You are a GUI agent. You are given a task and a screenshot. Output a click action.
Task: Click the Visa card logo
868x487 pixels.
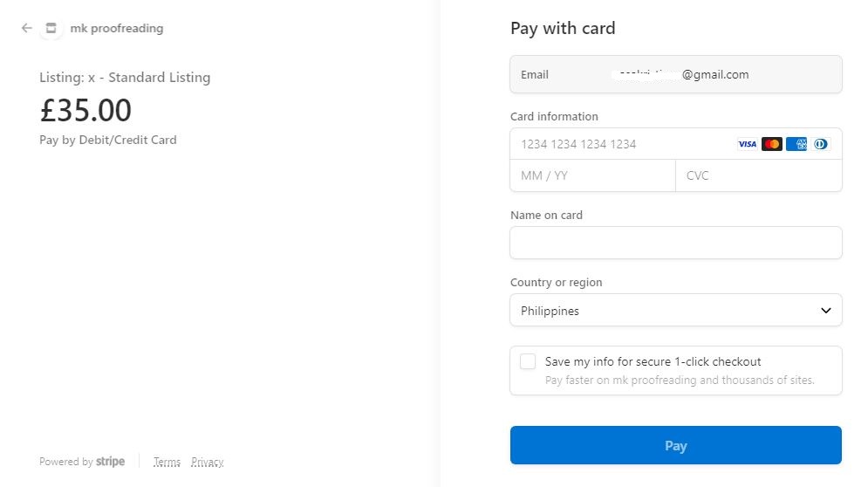(747, 144)
